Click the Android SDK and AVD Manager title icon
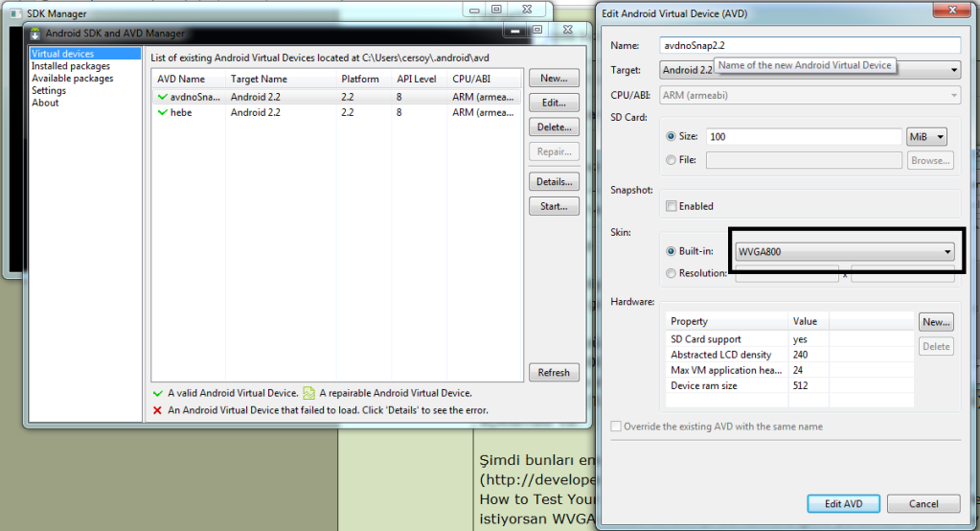Image resolution: width=980 pixels, height=531 pixels. [x=35, y=34]
